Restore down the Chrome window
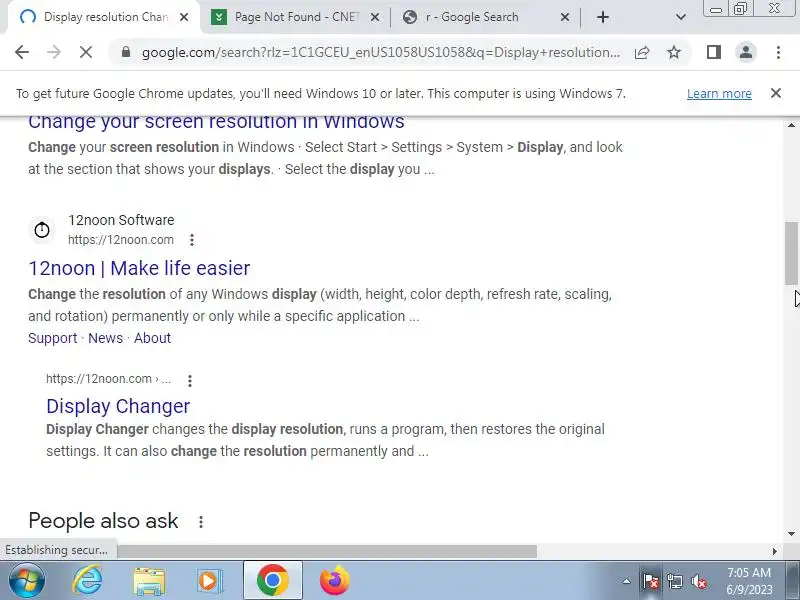 coord(740,9)
